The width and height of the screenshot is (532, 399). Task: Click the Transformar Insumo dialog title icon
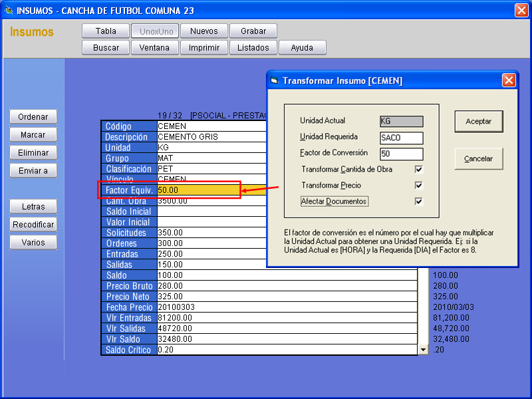pyautogui.click(x=274, y=80)
